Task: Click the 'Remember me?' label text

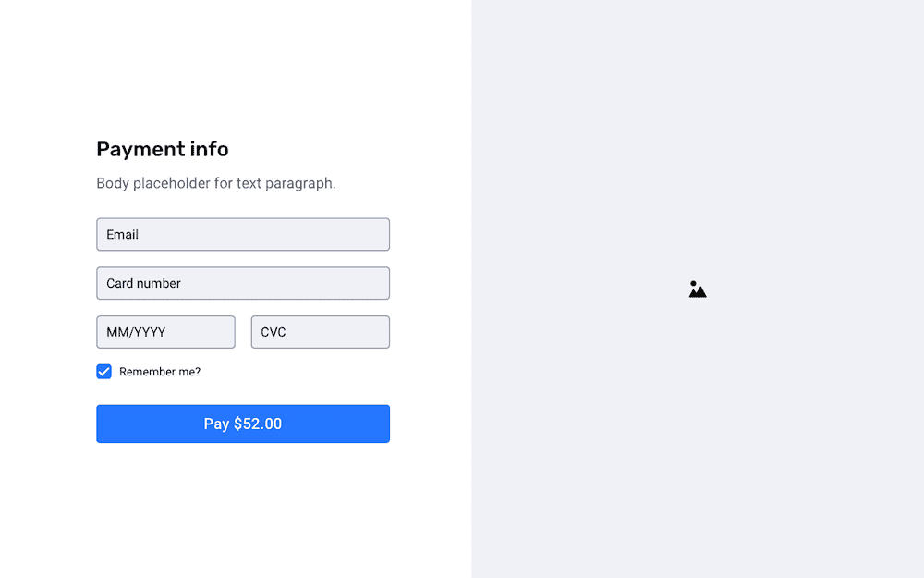Action: [160, 372]
